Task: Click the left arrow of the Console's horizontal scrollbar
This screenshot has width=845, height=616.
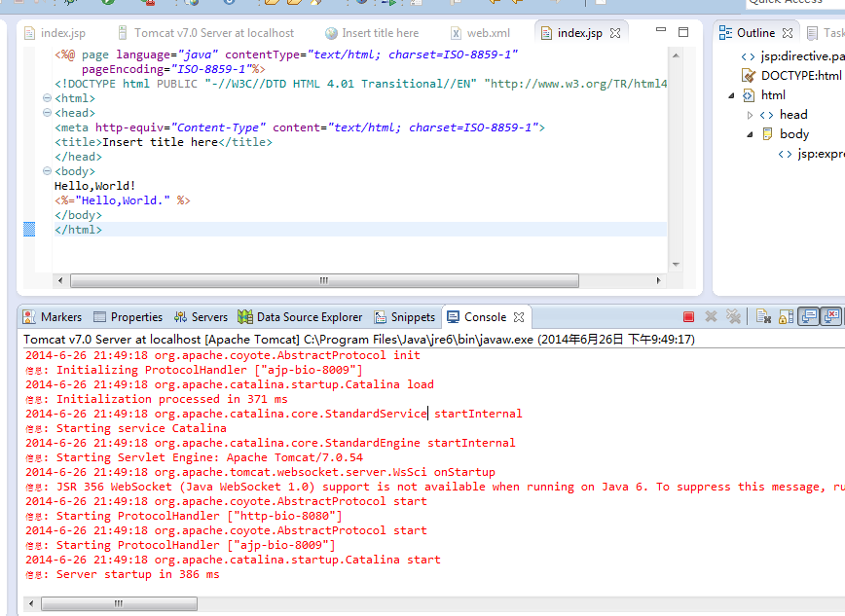Action: 31,603
